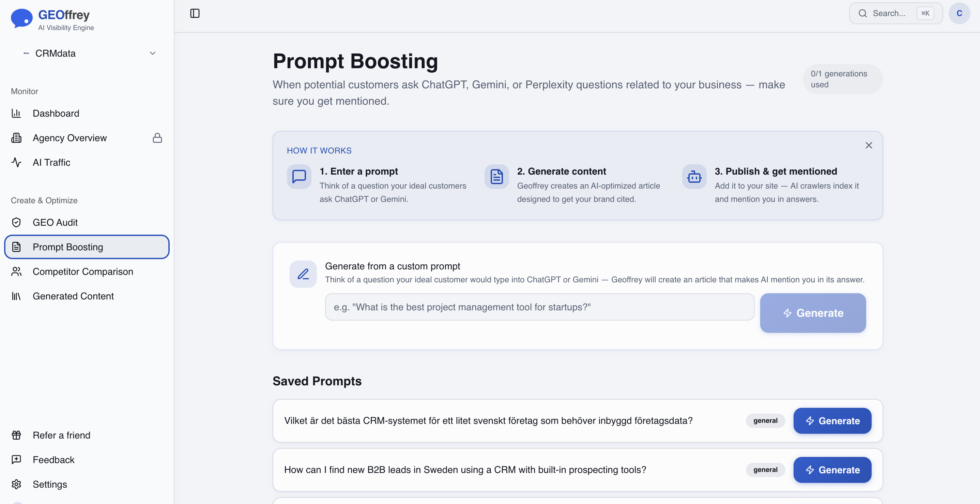The width and height of the screenshot is (980, 504).
Task: Click the custom prompt text field
Action: pos(539,307)
